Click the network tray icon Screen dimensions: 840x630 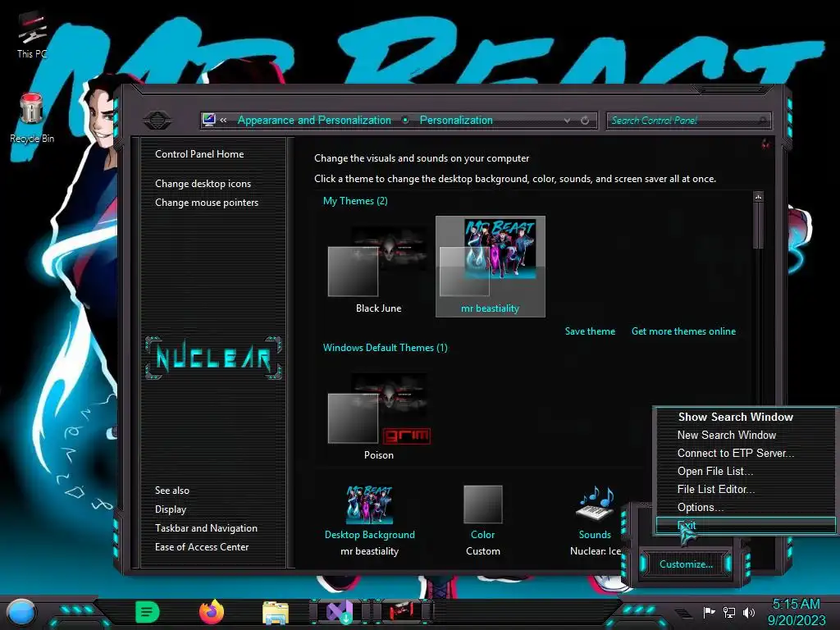click(728, 612)
